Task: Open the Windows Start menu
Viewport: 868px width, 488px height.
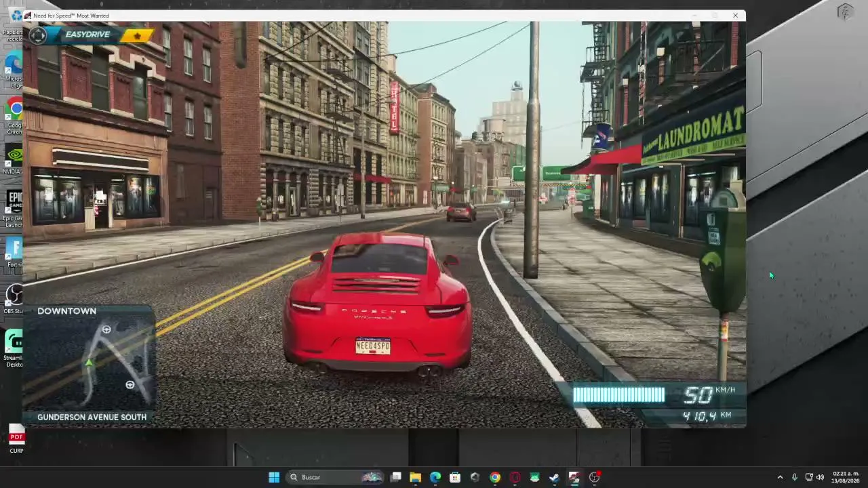Action: 274,477
